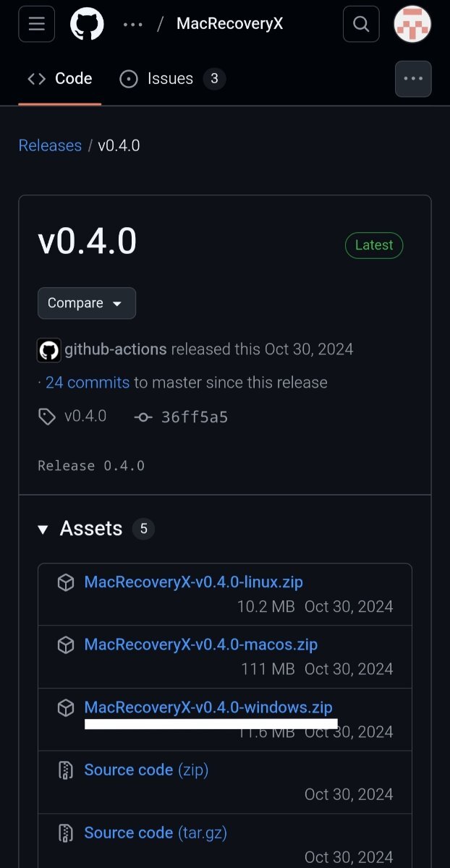Switch to the Code tab
The width and height of the screenshot is (450, 868).
(60, 79)
